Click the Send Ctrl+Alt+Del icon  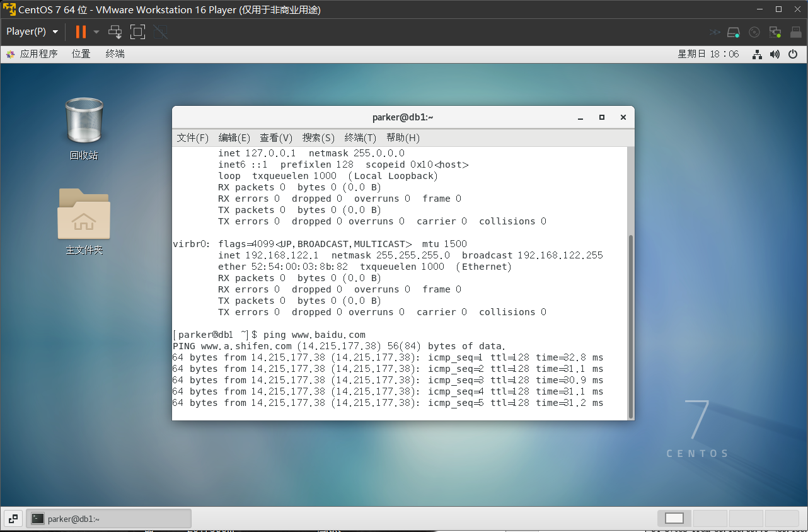115,32
